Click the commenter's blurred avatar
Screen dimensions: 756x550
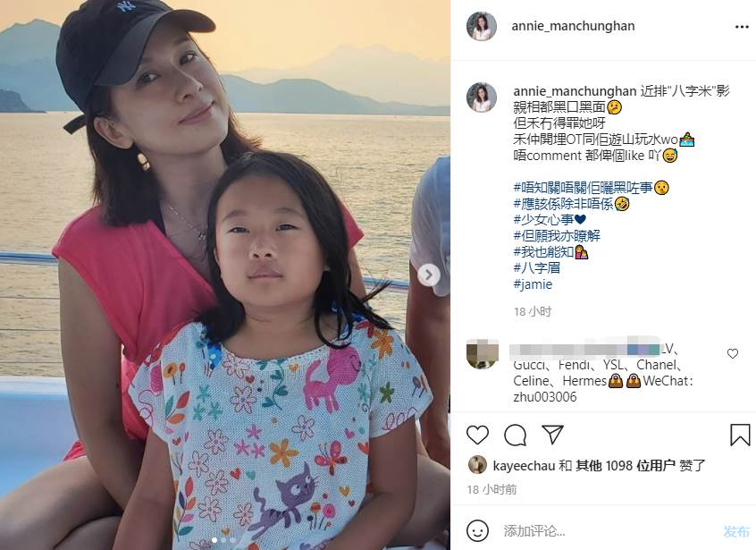coord(483,353)
